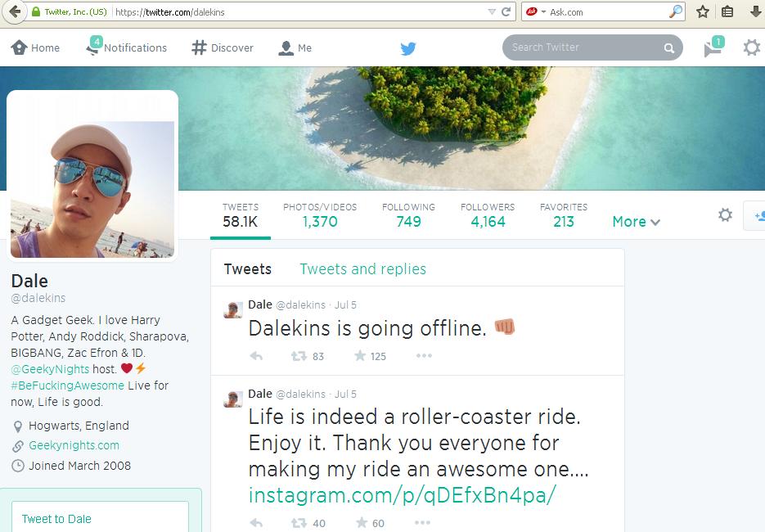Open downloads arrow icon in browser toolbar
The image size is (765, 532).
pos(755,11)
